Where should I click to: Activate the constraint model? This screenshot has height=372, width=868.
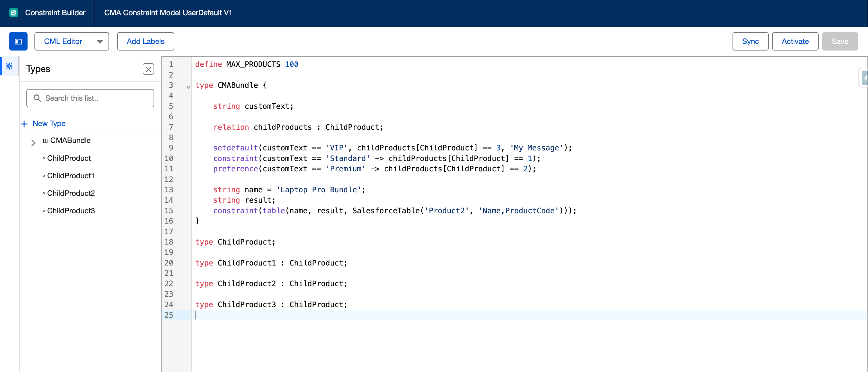[x=795, y=41]
